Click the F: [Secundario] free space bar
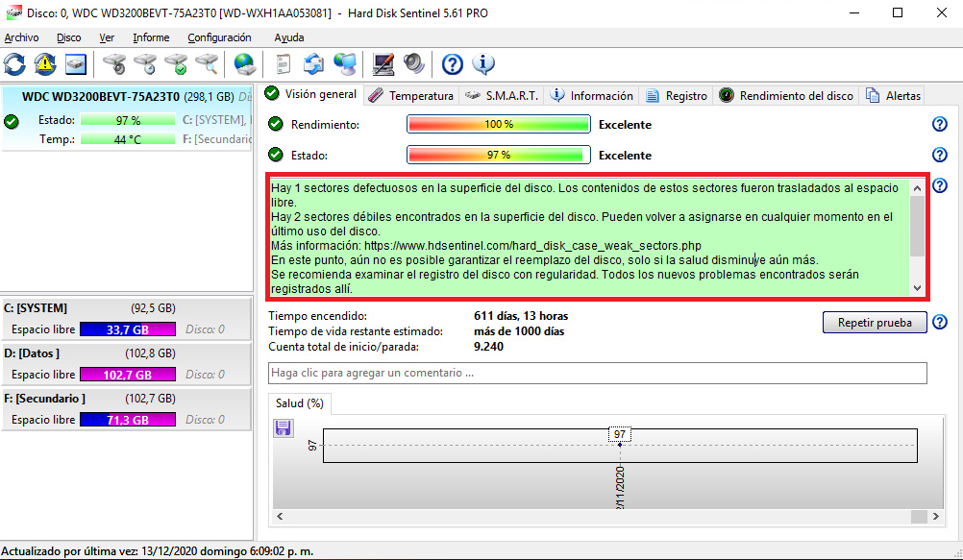 click(x=128, y=420)
